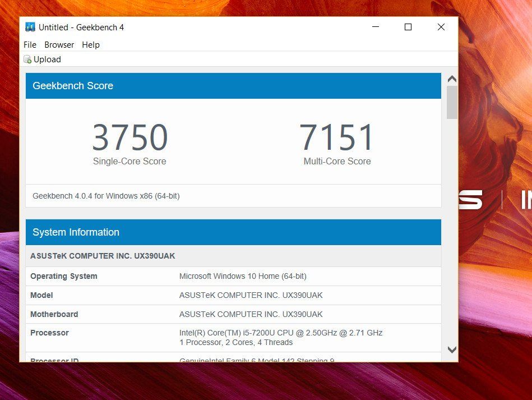Screen dimensions: 532x400
Task: Click the 1 Processor, 2 Cores, 4 Threads text
Action: click(x=236, y=342)
